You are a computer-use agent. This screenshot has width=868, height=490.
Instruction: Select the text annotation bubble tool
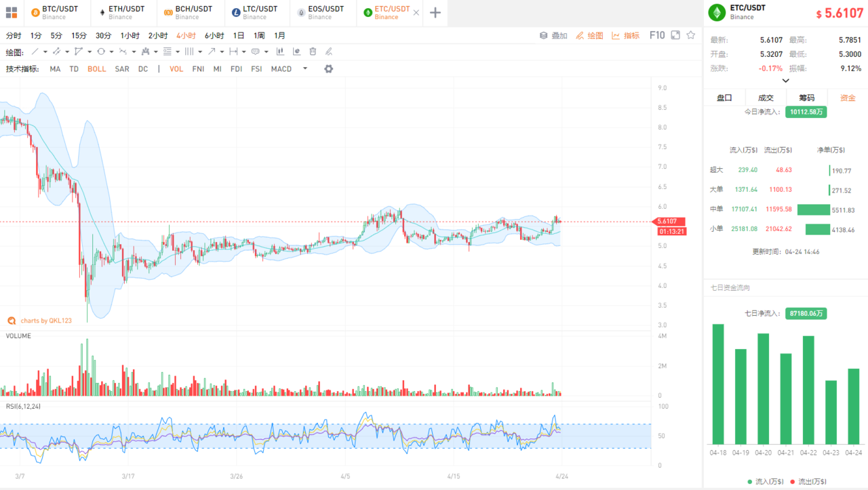(x=255, y=52)
